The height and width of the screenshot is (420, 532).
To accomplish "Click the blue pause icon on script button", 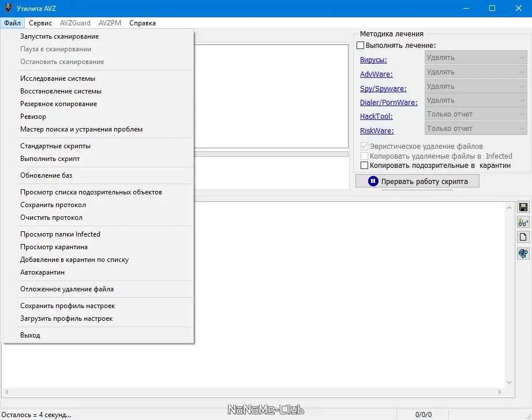I will coord(373,182).
